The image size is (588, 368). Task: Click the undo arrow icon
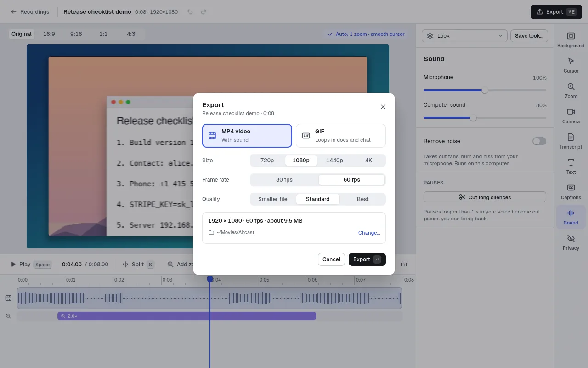(190, 12)
